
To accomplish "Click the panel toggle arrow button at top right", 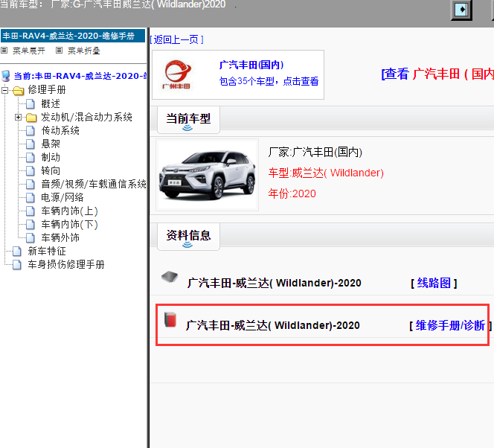I will (x=461, y=10).
